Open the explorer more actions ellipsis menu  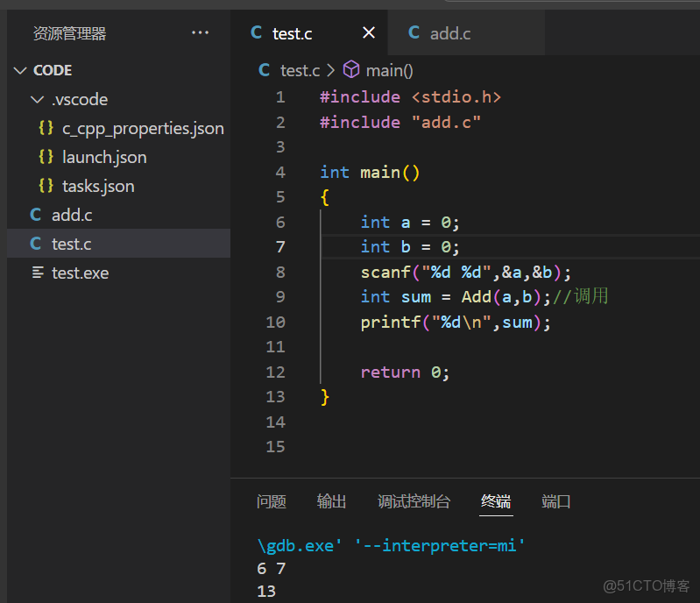tap(201, 33)
